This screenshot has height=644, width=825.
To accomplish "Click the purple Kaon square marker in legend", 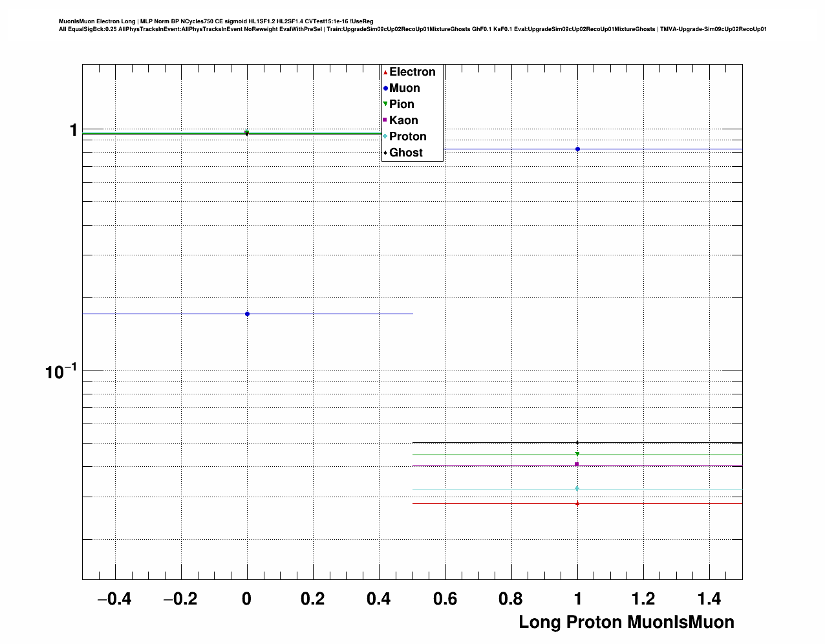I will point(385,120).
